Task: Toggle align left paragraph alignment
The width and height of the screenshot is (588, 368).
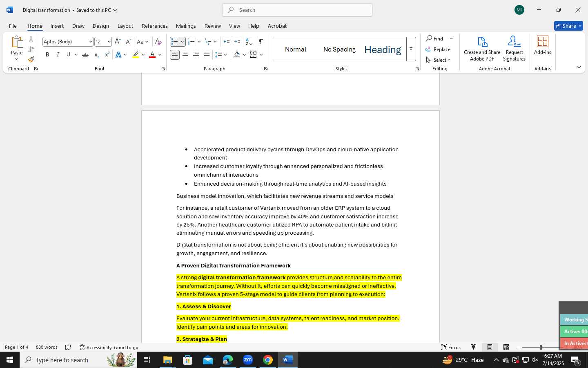Action: (175, 55)
